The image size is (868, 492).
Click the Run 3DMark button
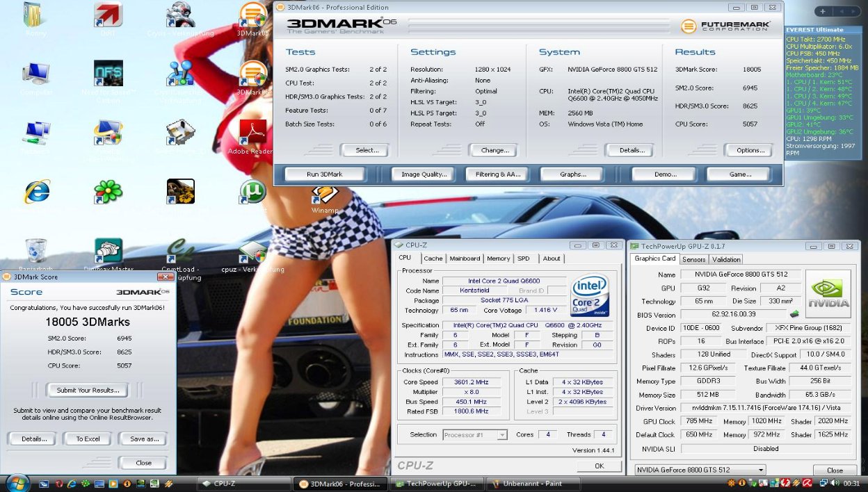tap(324, 174)
